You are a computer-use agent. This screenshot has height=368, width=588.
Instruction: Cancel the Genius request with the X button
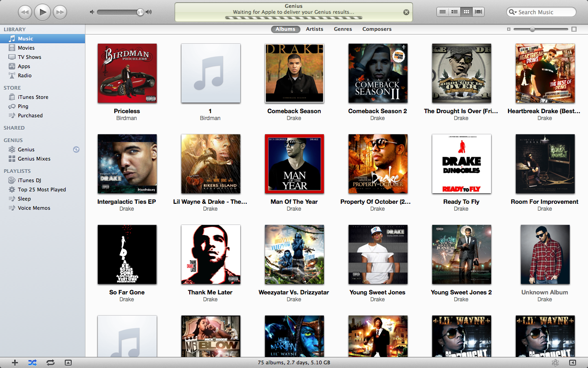tap(406, 12)
